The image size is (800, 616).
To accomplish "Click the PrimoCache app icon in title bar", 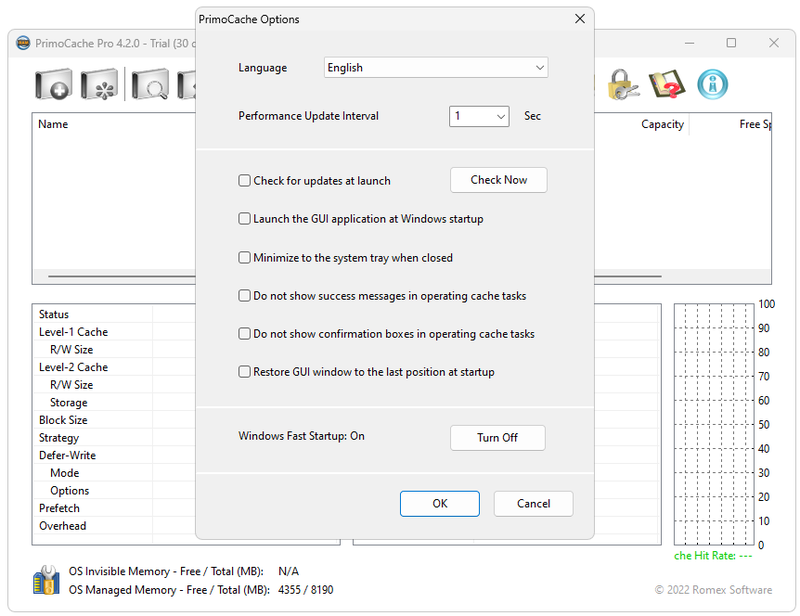I will tap(23, 43).
